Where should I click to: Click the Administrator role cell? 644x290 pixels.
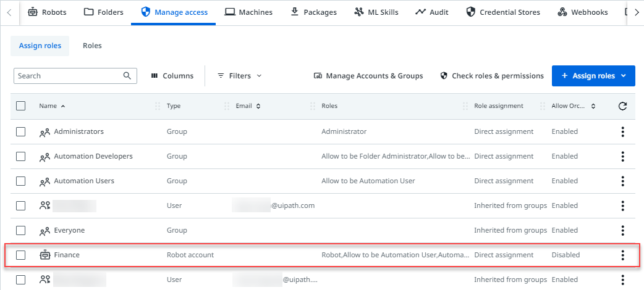point(344,131)
